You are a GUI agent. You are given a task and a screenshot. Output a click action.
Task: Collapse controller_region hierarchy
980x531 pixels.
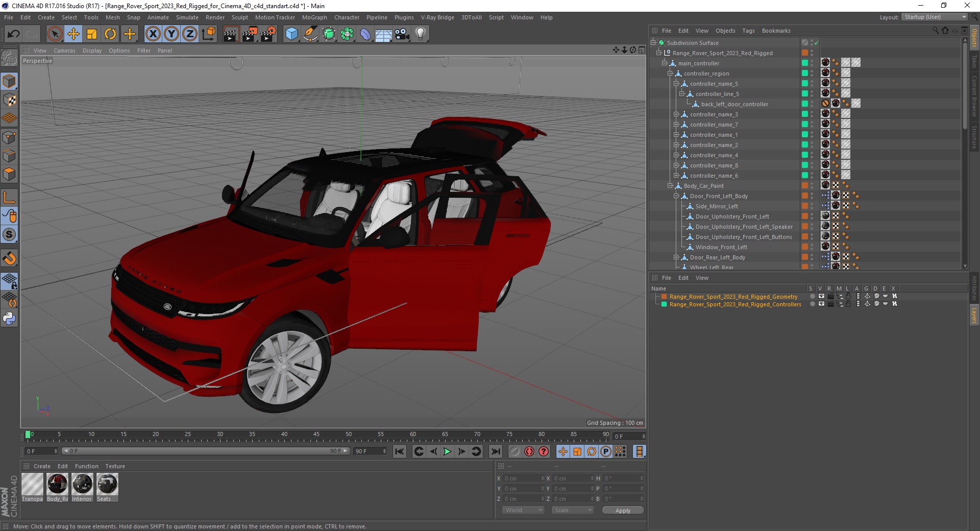pyautogui.click(x=670, y=74)
